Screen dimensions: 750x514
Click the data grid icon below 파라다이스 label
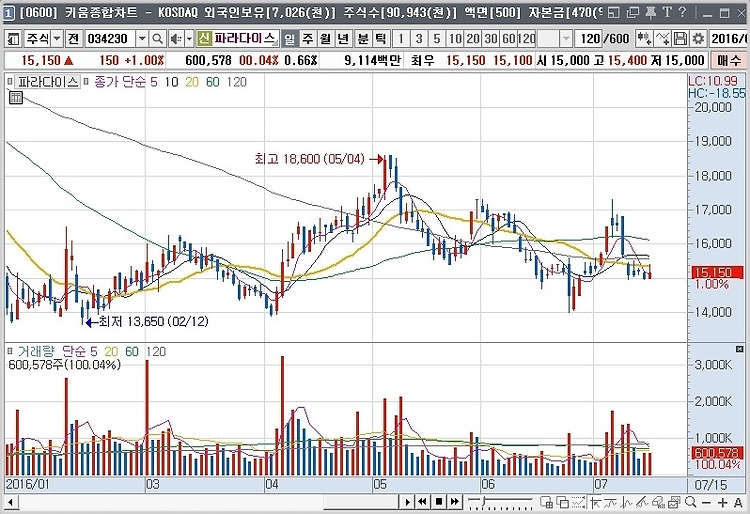tap(16, 98)
